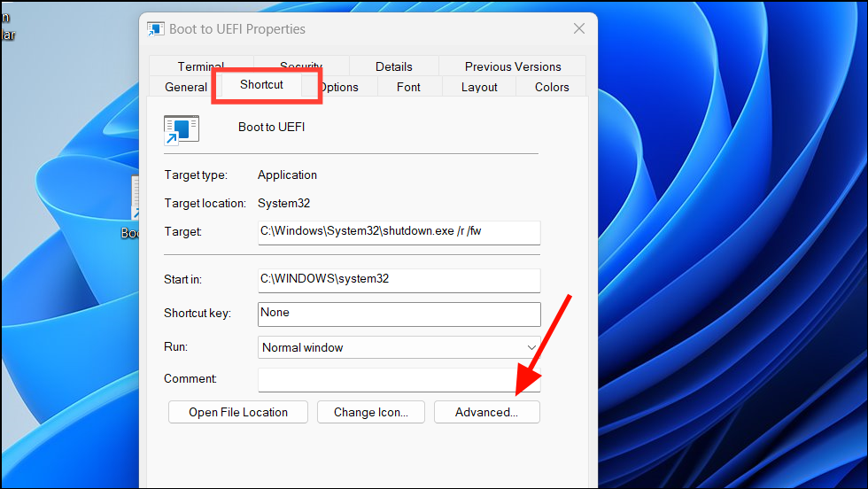
Task: Open the Advanced shortcut settings
Action: click(x=486, y=412)
